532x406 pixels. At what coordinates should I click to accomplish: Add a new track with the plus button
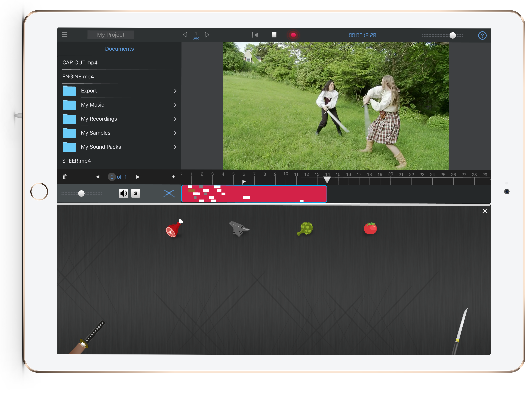(x=173, y=177)
